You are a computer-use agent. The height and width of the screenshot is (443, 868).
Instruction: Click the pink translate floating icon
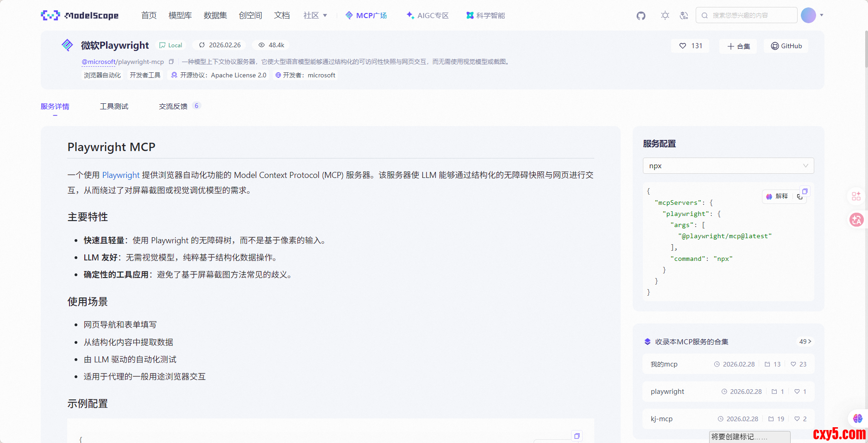856,220
